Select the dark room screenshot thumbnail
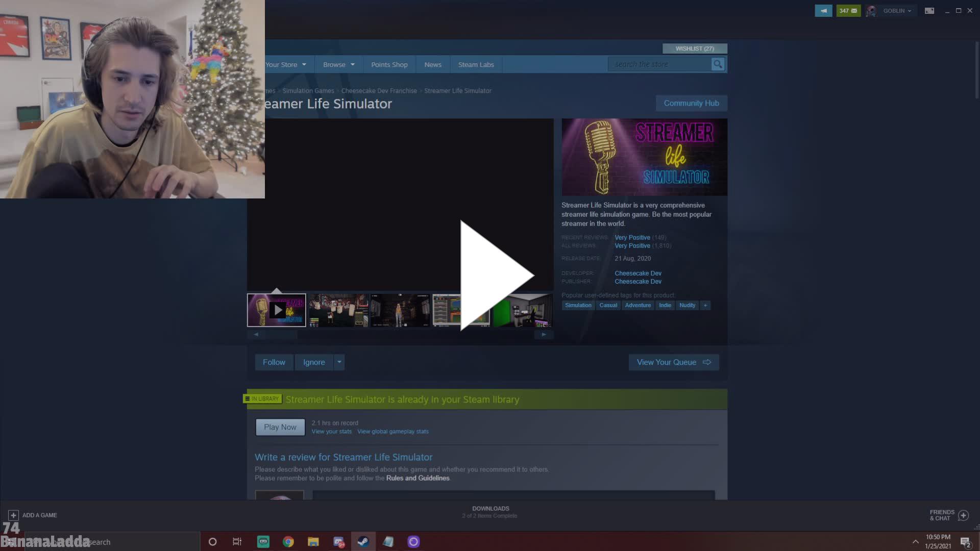The width and height of the screenshot is (980, 551). [x=400, y=310]
